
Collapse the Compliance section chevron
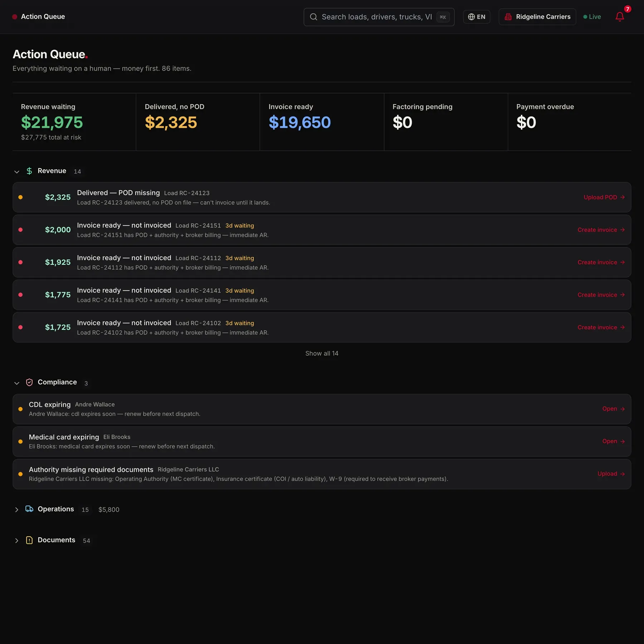click(x=16, y=383)
